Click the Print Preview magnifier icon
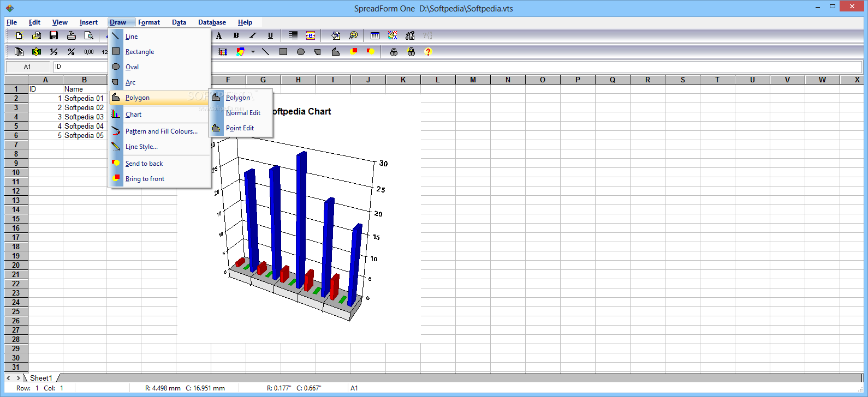 point(88,35)
